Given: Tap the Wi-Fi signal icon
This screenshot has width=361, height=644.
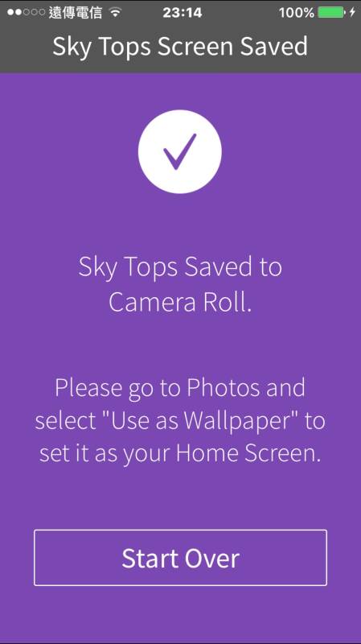Looking at the screenshot, I should pos(115,12).
